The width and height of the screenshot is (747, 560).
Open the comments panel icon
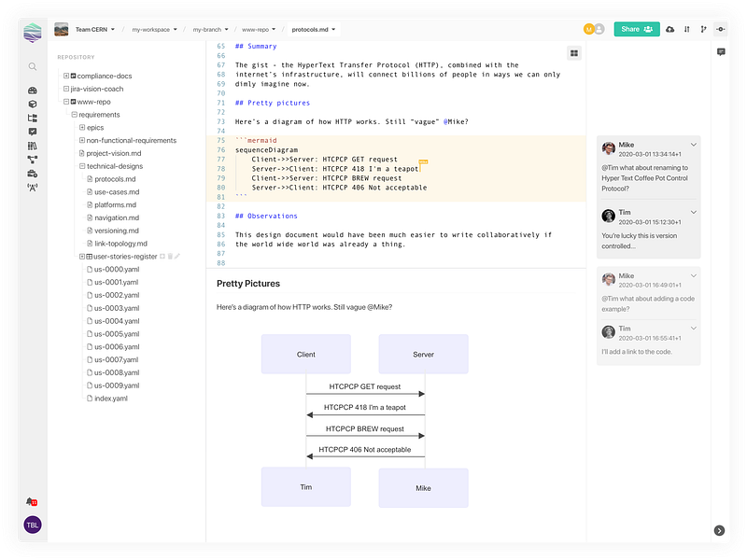[721, 52]
